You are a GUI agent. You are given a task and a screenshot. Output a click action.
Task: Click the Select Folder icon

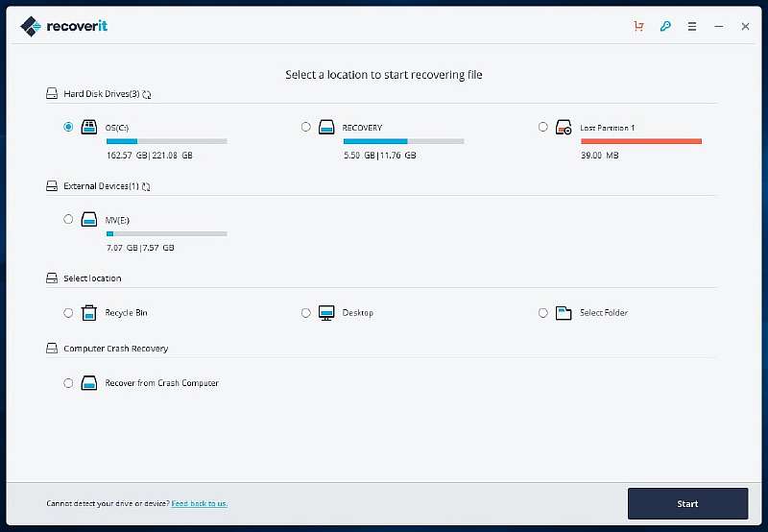[564, 313]
